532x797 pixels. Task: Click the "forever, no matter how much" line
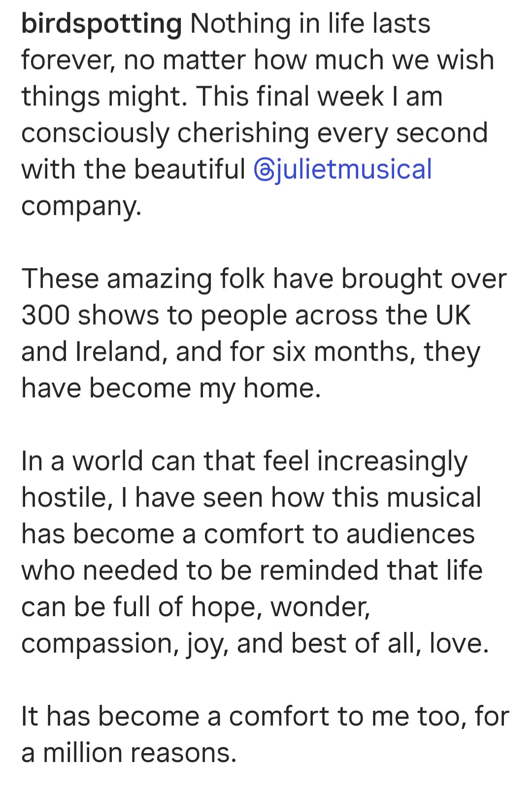click(x=258, y=60)
